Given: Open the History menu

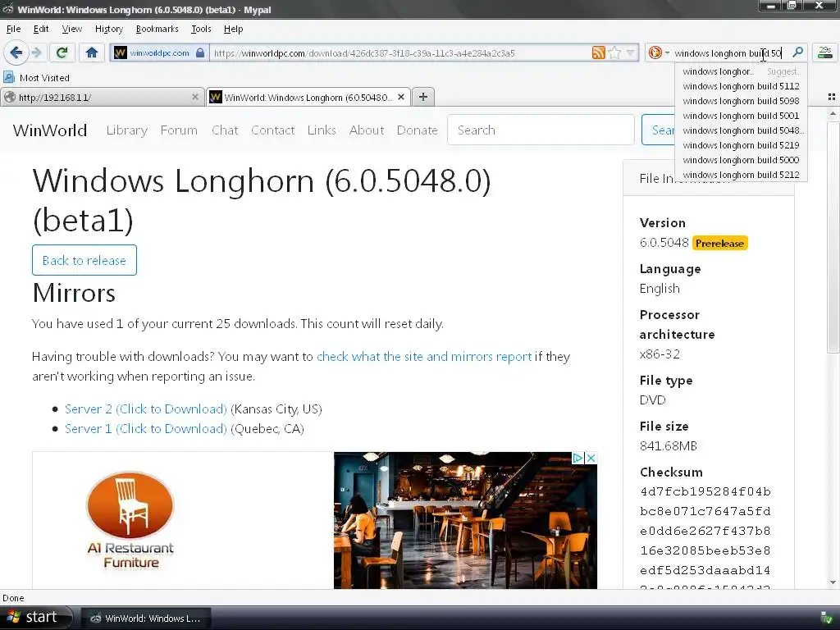Looking at the screenshot, I should click(x=109, y=29).
